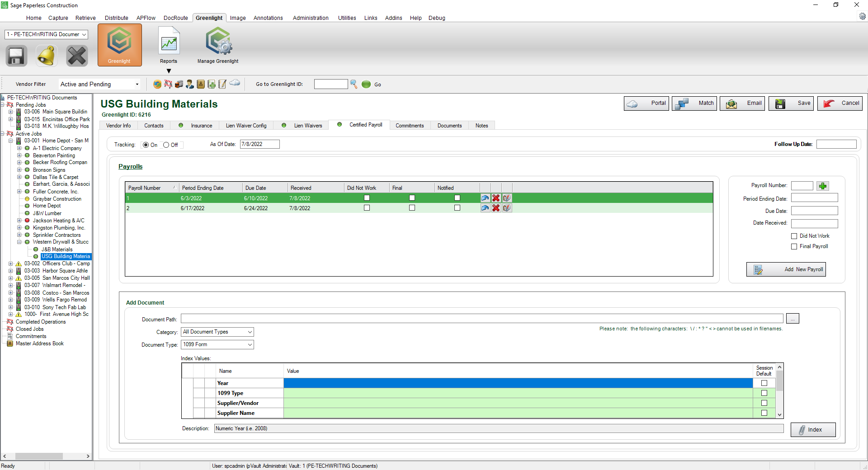Click the green Go button
868x470 pixels.
[x=366, y=84]
